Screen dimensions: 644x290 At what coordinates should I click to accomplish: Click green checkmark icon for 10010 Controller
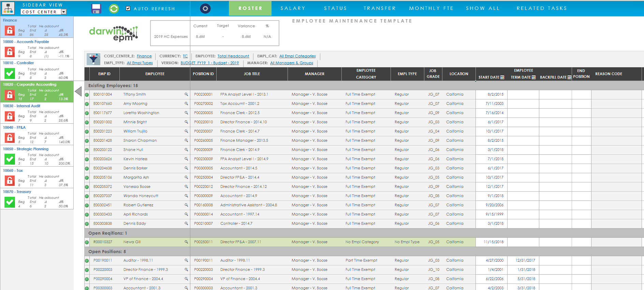click(10, 73)
